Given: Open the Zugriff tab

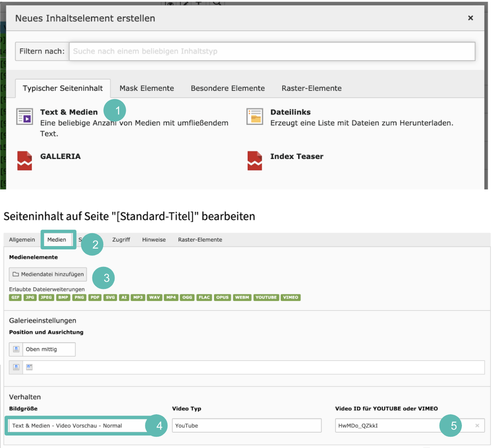Looking at the screenshot, I should [121, 239].
